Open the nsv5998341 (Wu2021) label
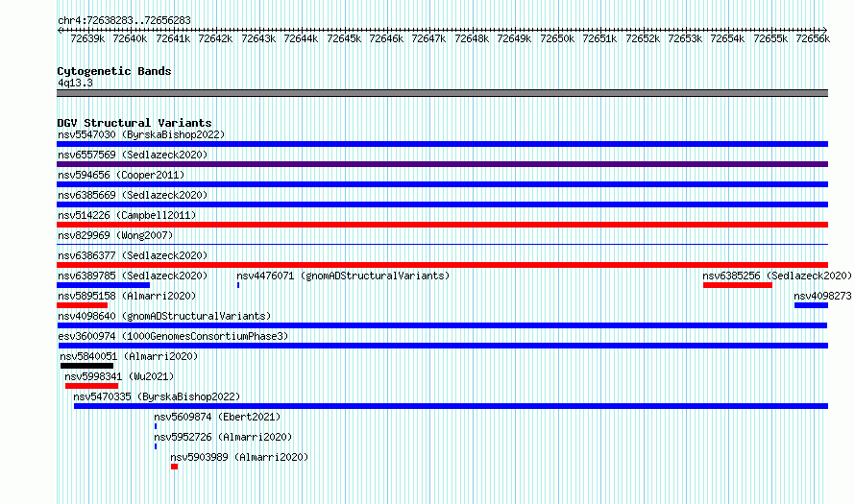Screen dimensions: 855x504 point(119,376)
